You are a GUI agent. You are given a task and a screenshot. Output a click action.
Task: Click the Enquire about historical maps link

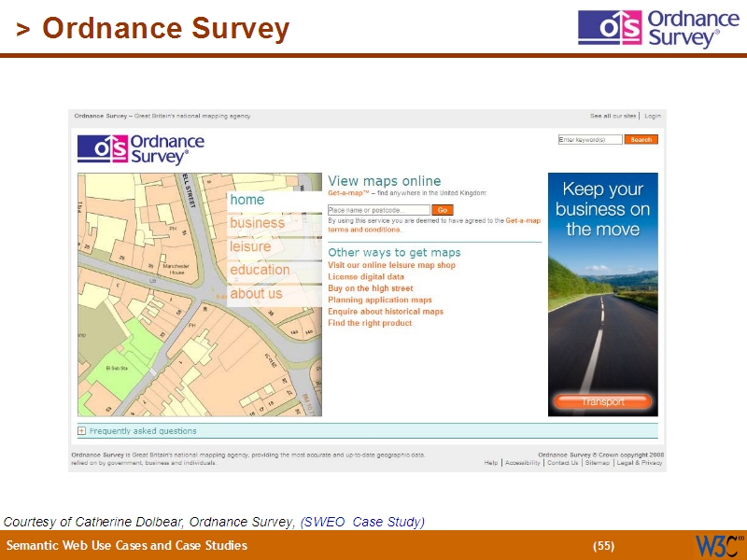pos(386,312)
